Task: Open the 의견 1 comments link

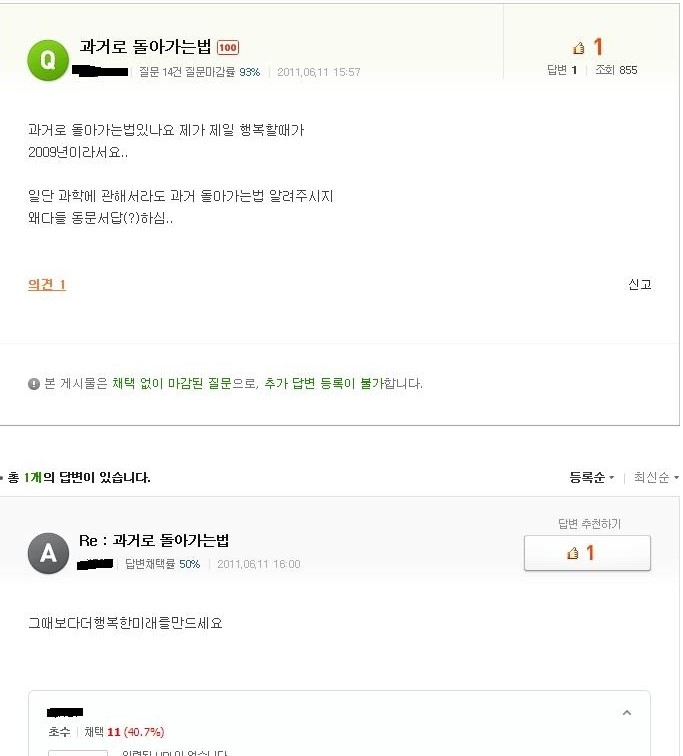Action: point(47,285)
